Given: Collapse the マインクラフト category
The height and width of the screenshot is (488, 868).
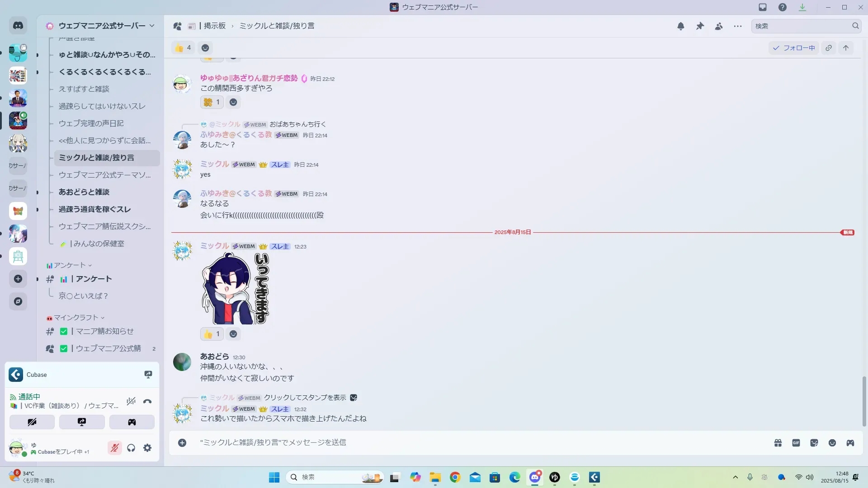Looking at the screenshot, I should tap(75, 318).
